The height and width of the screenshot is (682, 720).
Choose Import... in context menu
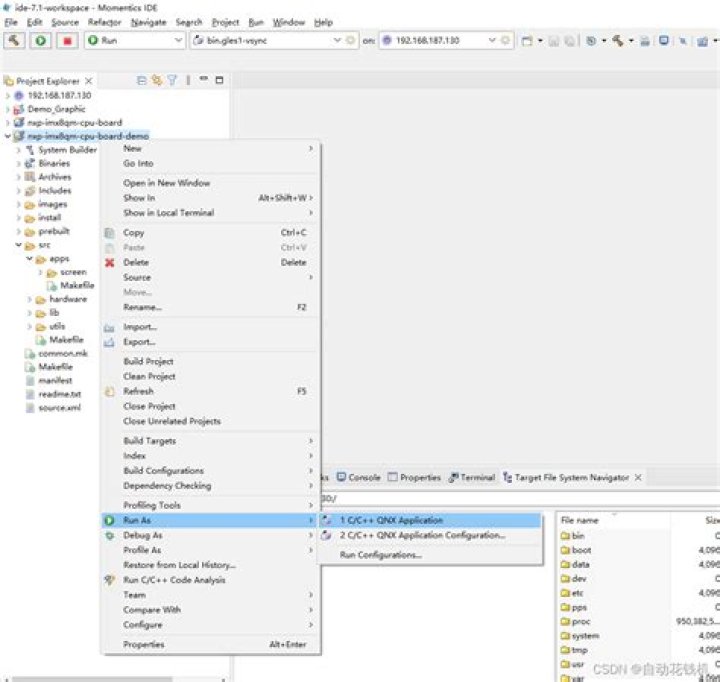pyautogui.click(x=211, y=327)
